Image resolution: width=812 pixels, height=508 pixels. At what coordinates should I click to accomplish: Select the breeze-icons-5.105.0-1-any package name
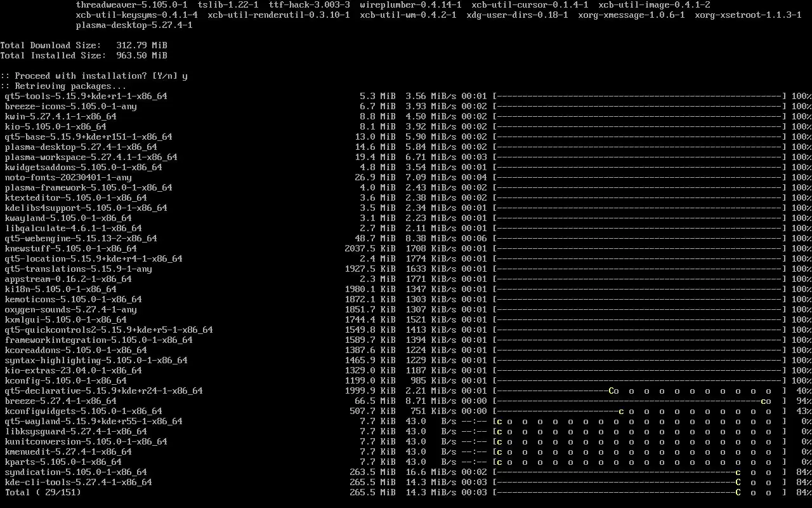point(71,106)
